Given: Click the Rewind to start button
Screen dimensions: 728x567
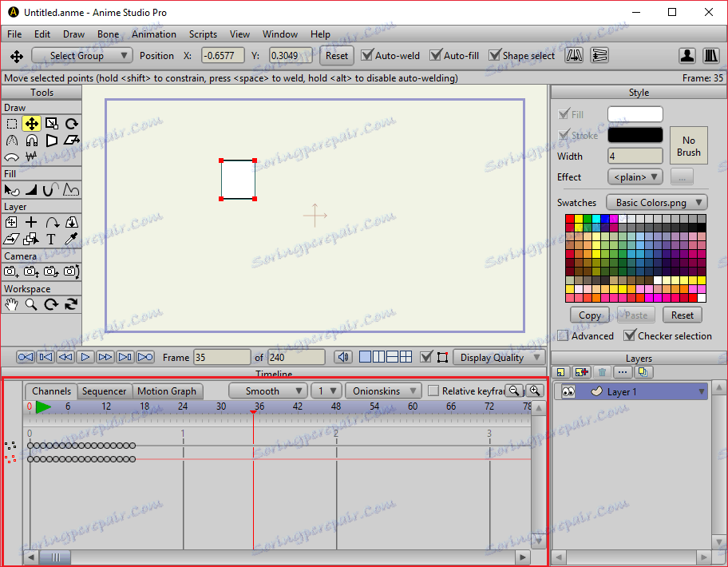Looking at the screenshot, I should click(26, 357).
